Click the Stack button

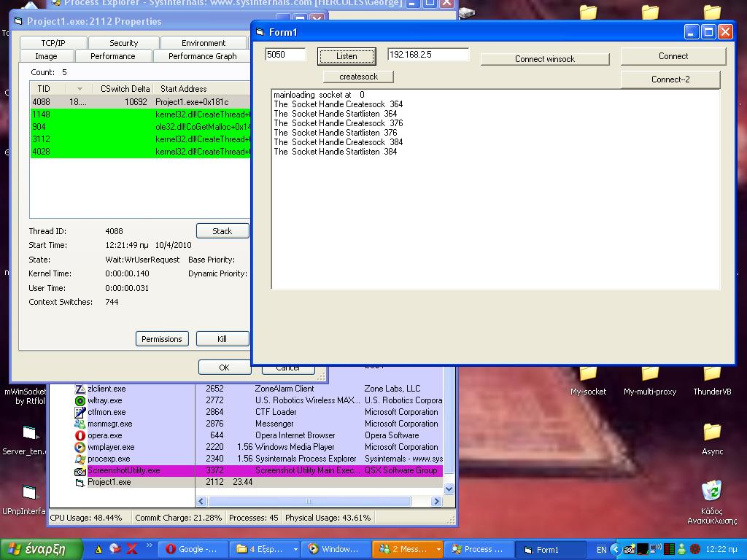click(222, 231)
